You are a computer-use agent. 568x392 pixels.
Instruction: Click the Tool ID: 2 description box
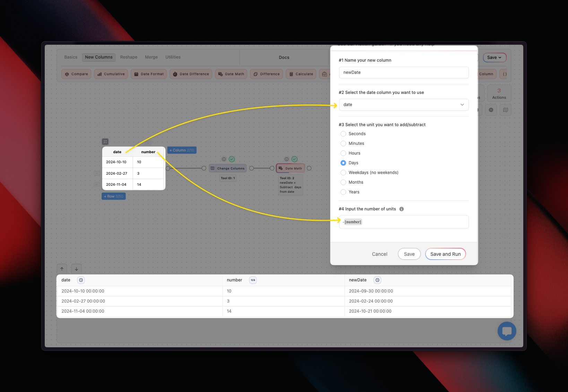coord(291,185)
